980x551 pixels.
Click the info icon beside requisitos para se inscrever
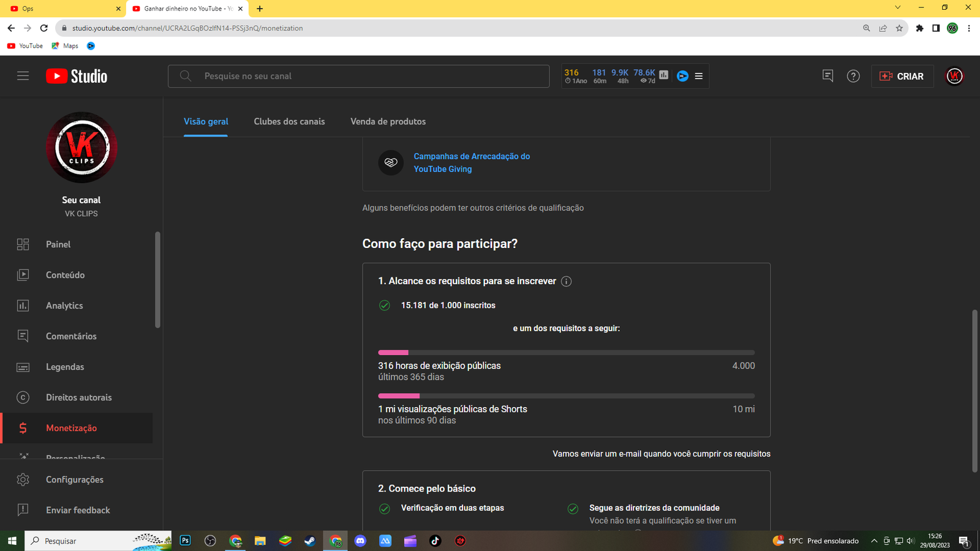(566, 282)
